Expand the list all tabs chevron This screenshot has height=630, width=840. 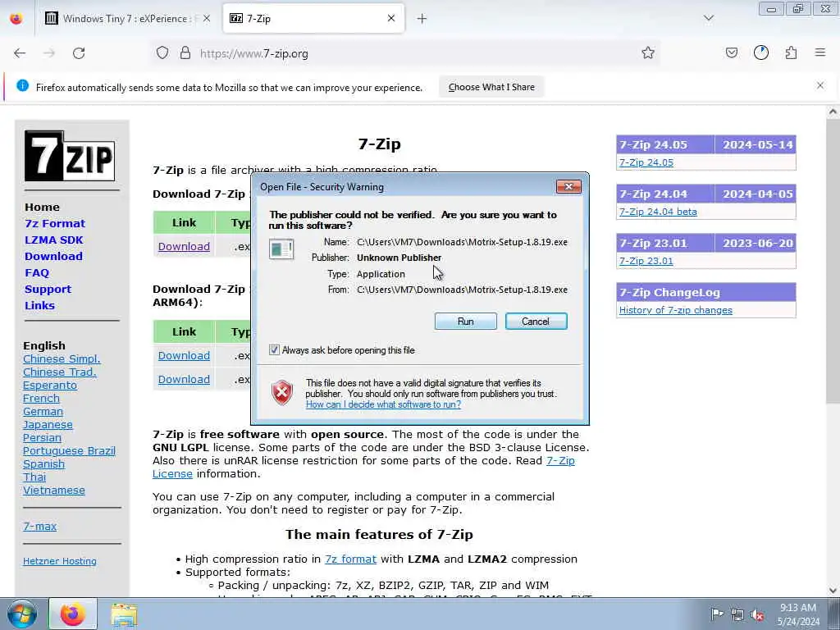709,18
